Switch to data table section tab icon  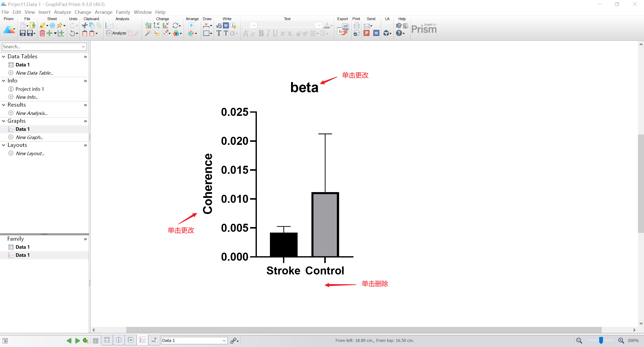[x=107, y=340]
